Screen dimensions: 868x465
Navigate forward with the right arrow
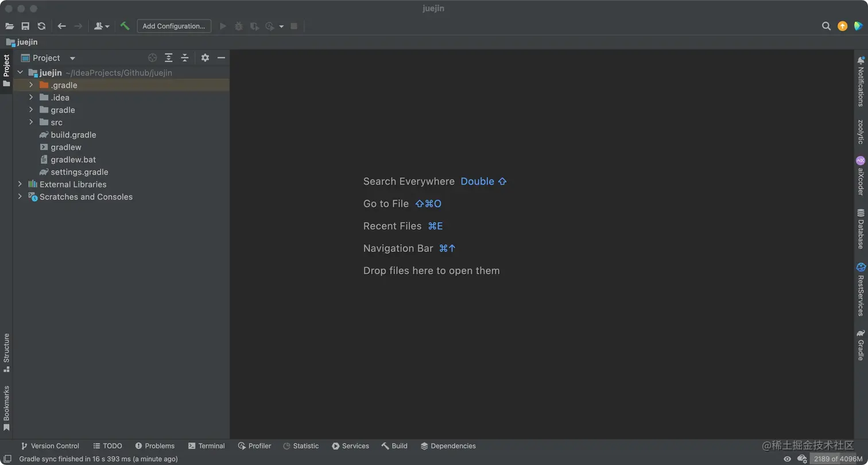point(78,26)
